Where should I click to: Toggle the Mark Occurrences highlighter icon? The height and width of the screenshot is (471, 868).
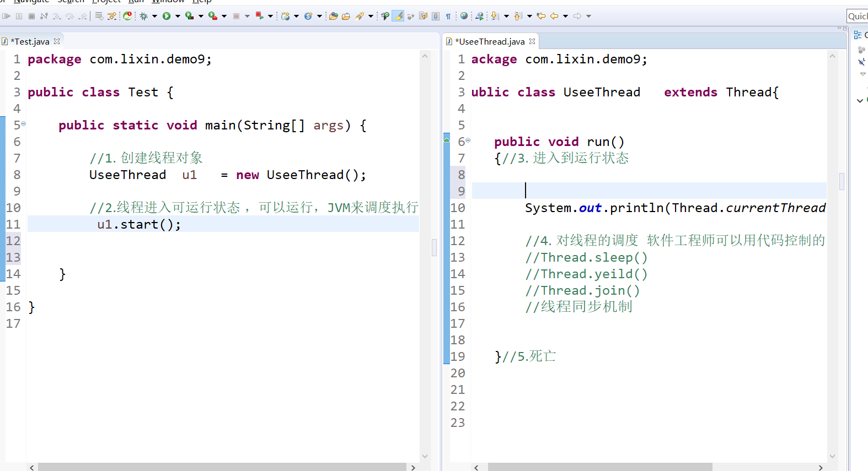[x=398, y=16]
